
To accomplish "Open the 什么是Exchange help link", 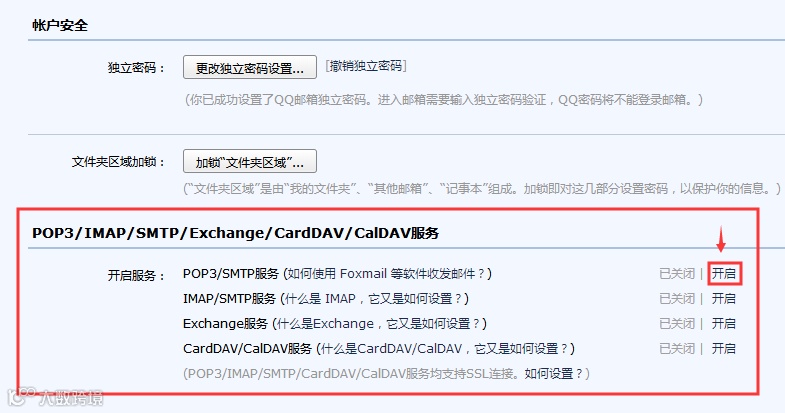I will pos(325,324).
